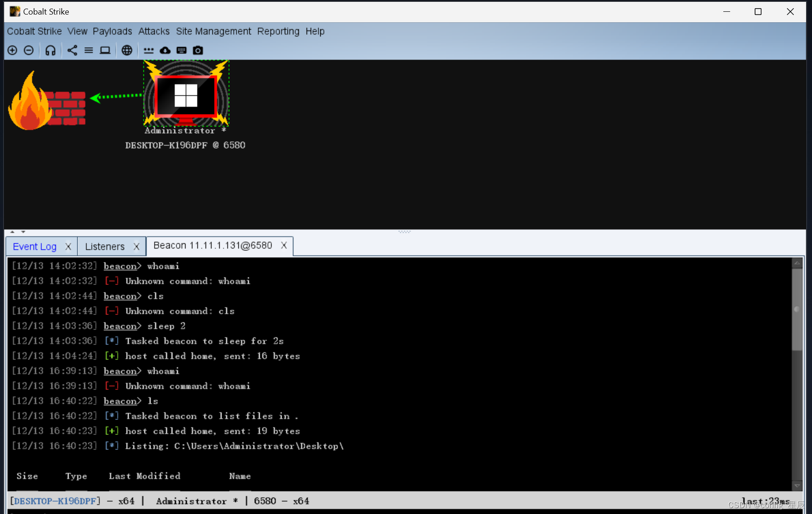
Task: Open the View menu
Action: pos(77,31)
